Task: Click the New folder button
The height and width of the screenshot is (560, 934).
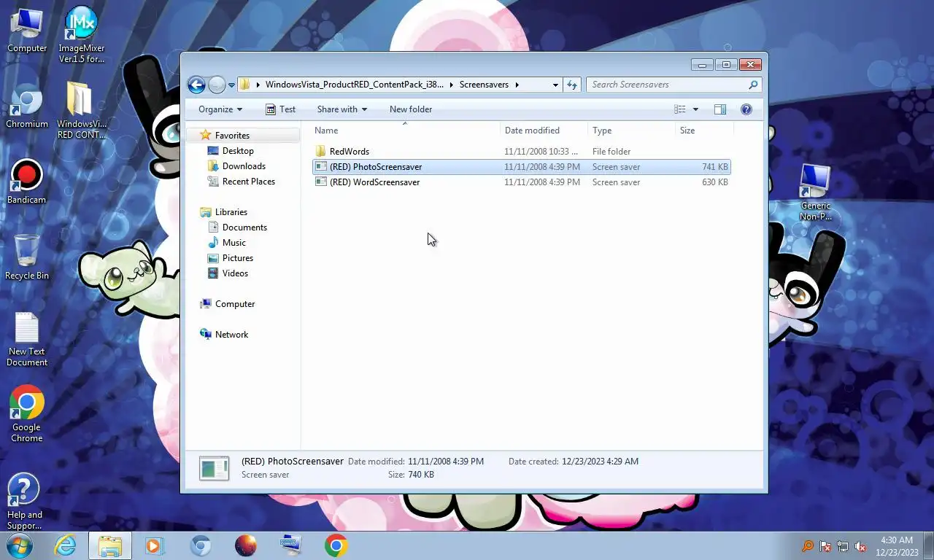Action: 411,109
